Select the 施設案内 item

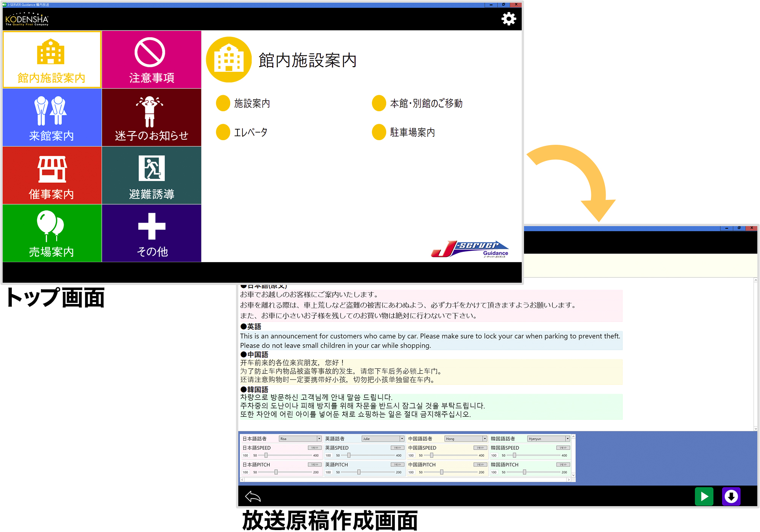(243, 103)
